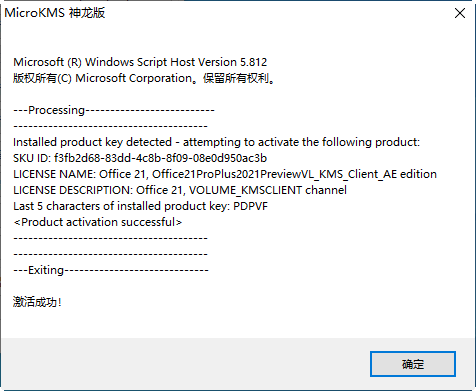
Task: Click the Product activation successful message
Action: (x=98, y=222)
